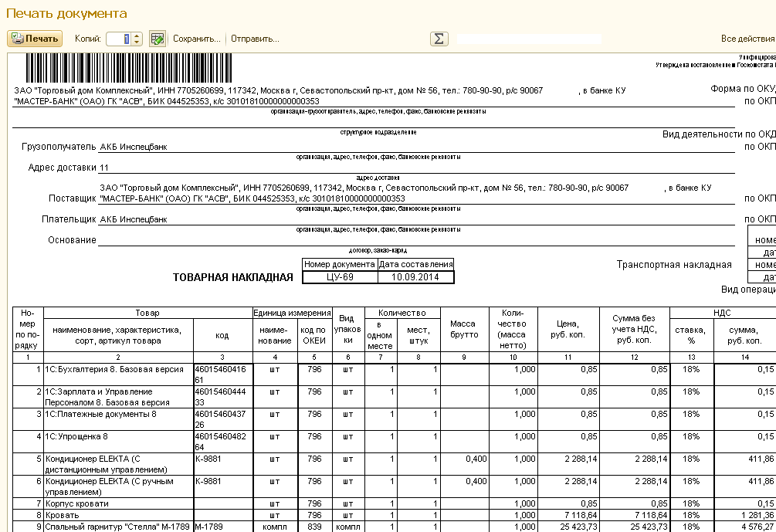Viewport: 776px width, 532px height.
Task: Select the date cell 10.09.2014
Action: [415, 277]
